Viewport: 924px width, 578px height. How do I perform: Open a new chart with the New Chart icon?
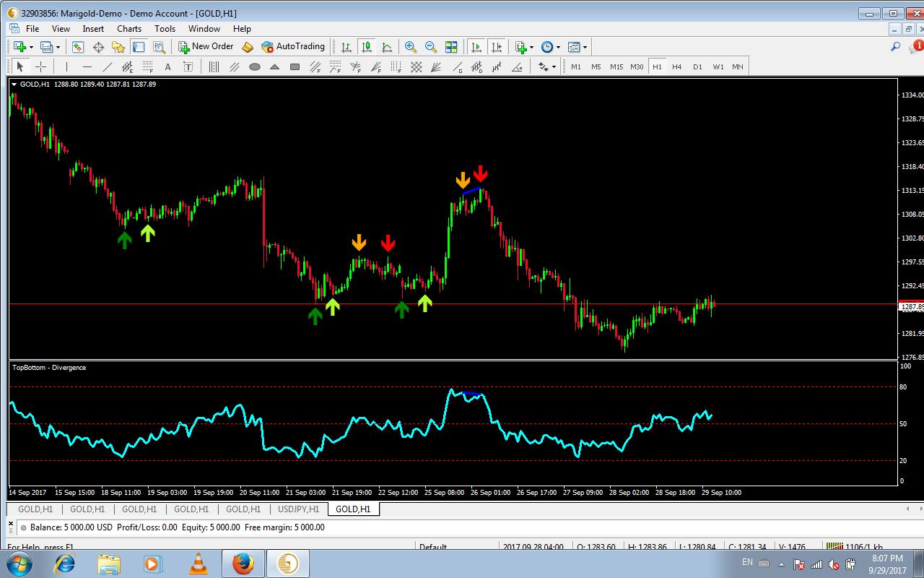(19, 47)
